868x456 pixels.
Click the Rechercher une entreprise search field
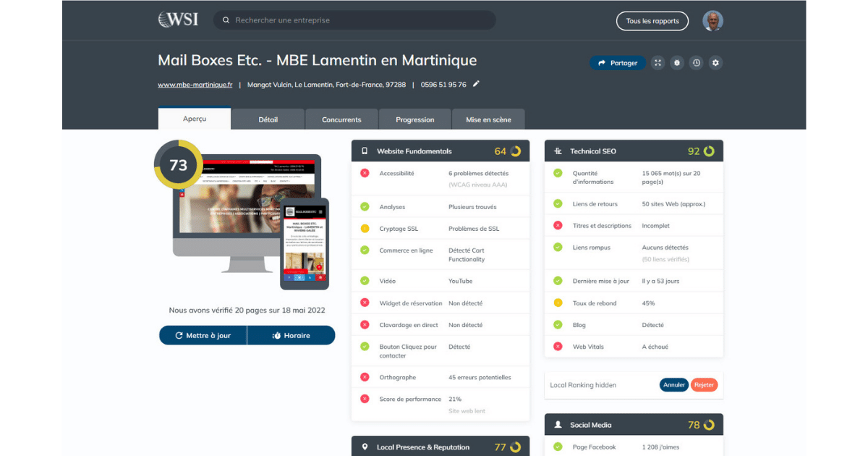point(354,20)
